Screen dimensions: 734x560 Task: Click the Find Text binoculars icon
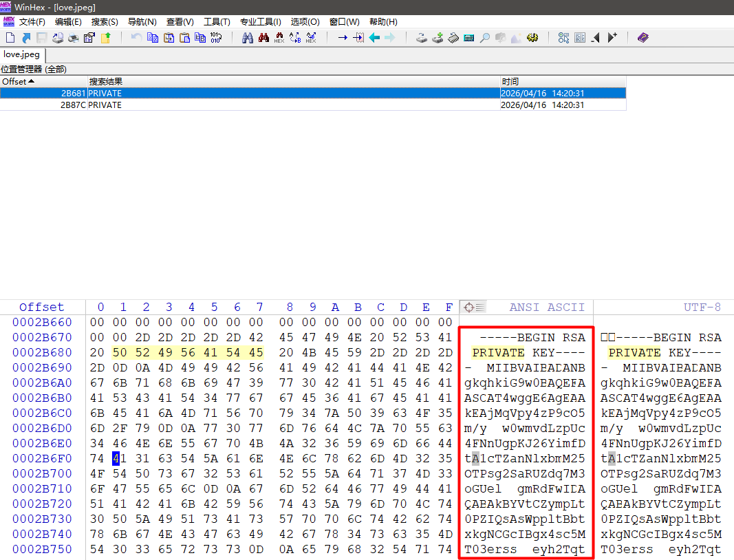pos(248,38)
